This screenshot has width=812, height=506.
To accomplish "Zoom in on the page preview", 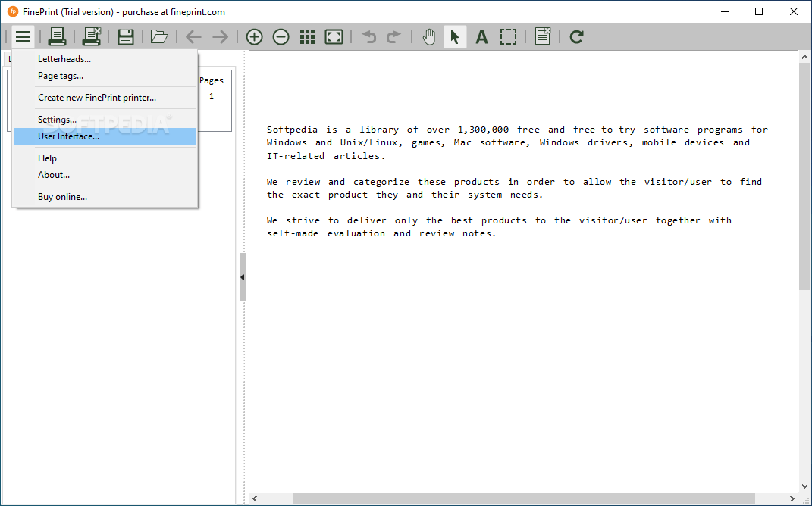I will pos(254,36).
